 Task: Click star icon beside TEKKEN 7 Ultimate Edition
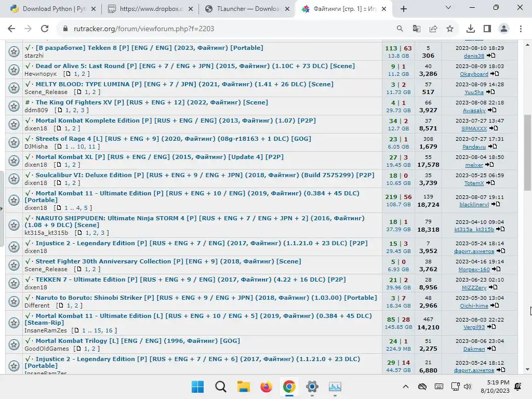tap(14, 283)
